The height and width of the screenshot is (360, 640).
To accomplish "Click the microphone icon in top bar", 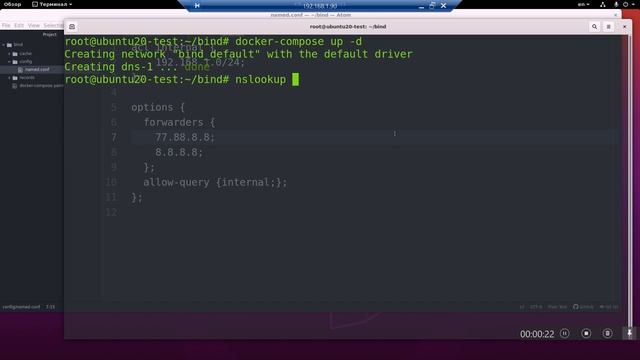I will click(x=616, y=4).
